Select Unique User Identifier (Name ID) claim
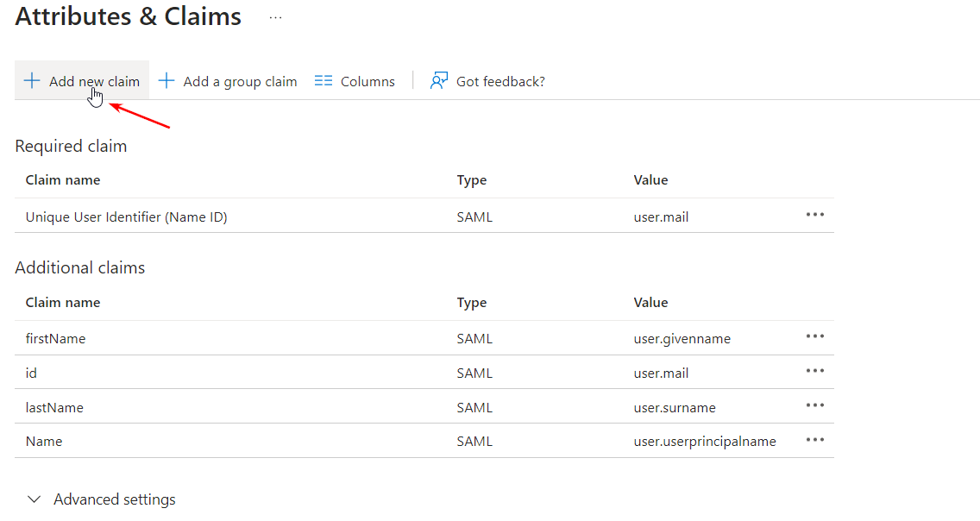The image size is (980, 521). (x=126, y=217)
